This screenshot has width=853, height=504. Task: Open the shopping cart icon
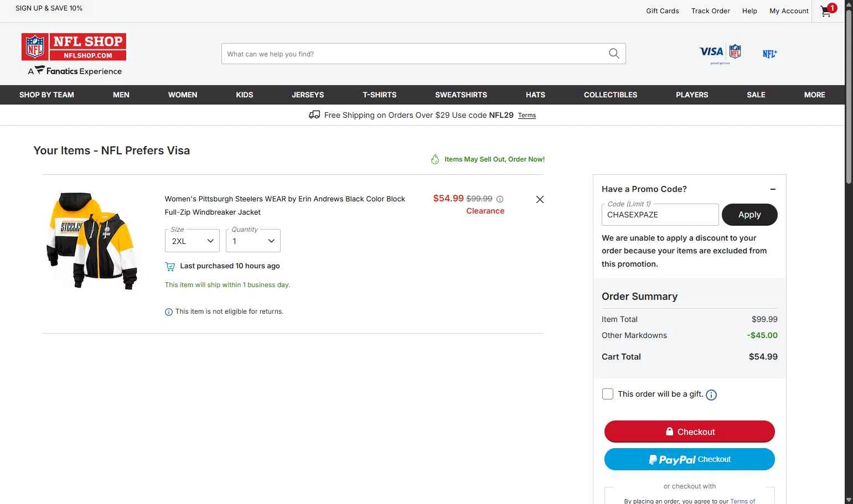826,11
